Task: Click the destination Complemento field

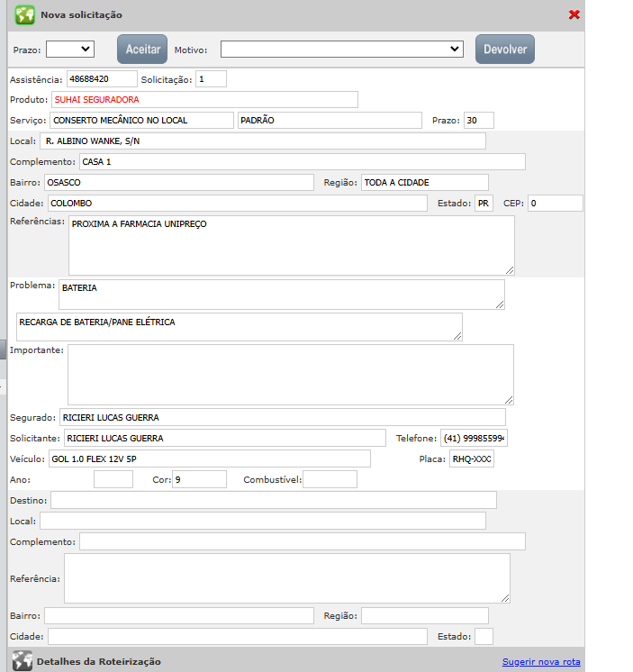Action: coord(303,541)
